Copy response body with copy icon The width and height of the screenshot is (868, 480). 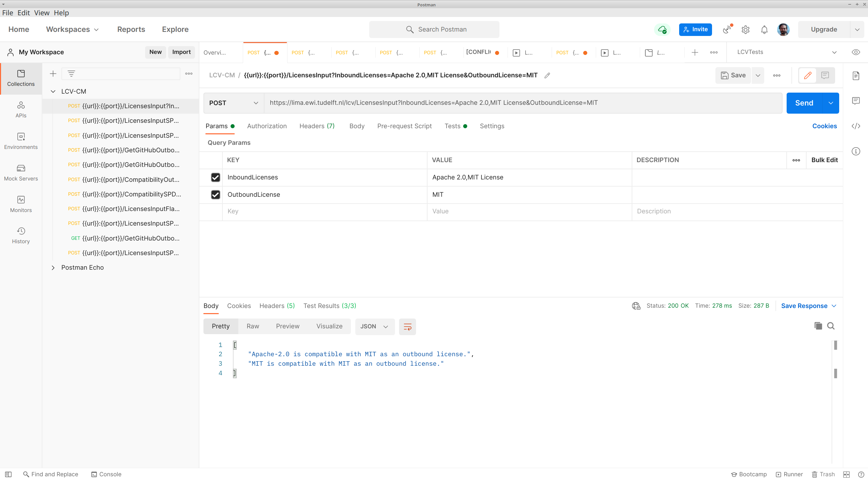[x=818, y=326]
